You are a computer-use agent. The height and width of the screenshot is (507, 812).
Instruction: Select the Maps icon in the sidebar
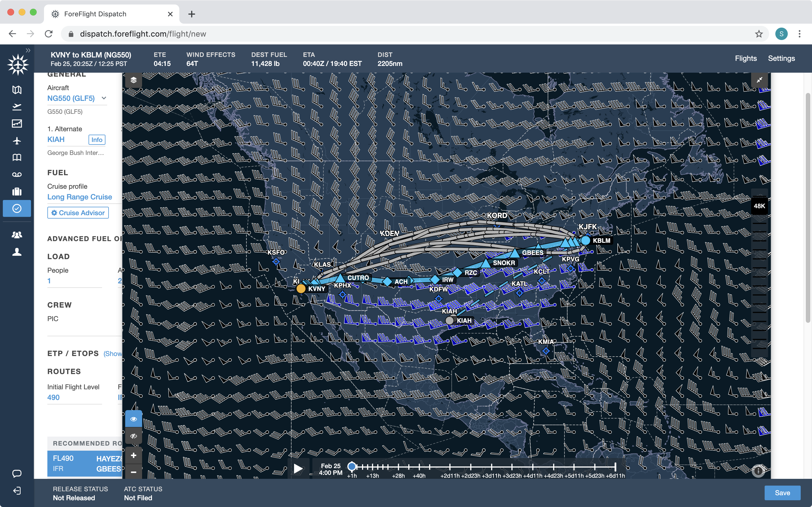[17, 90]
